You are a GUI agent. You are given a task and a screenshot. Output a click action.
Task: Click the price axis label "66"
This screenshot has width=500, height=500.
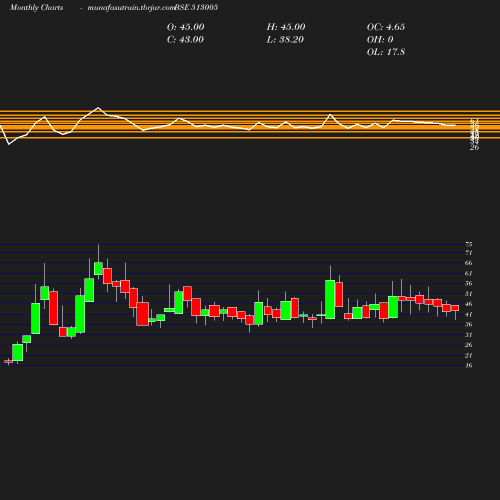[x=469, y=263]
